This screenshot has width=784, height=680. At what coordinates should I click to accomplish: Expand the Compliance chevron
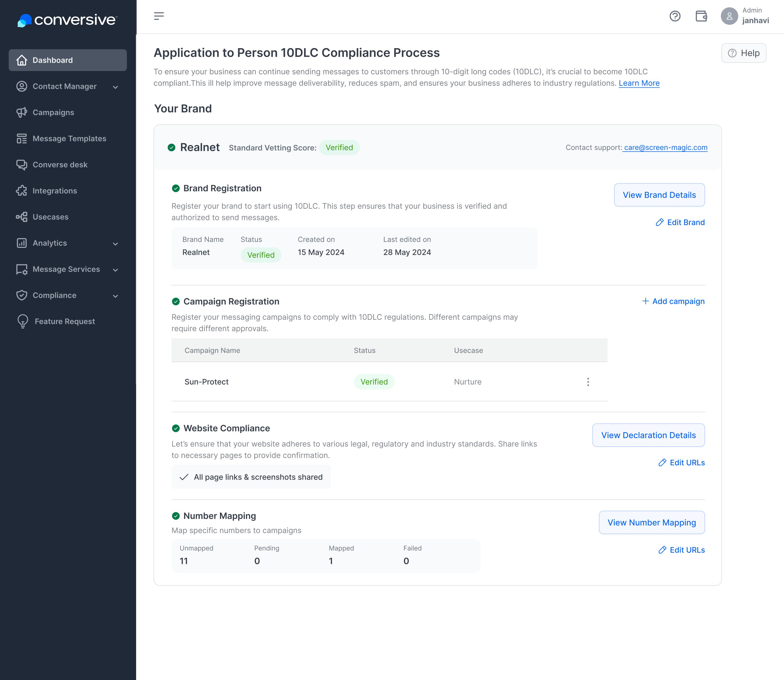[x=115, y=296]
